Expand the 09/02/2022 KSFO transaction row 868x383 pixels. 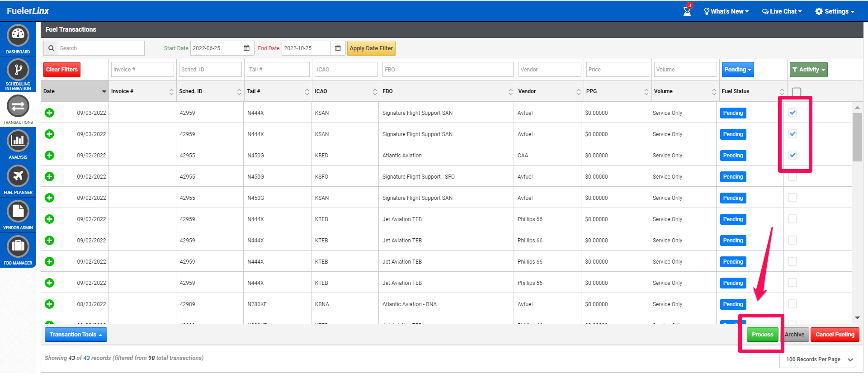pos(49,176)
